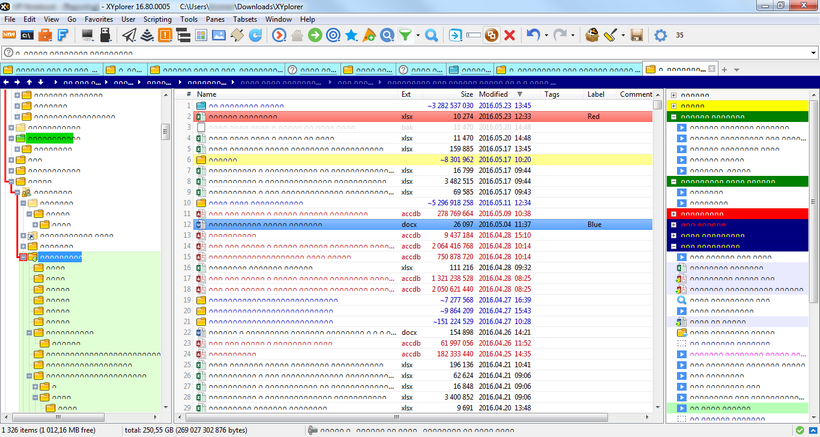Click the blue star Favorites icon

tap(351, 36)
